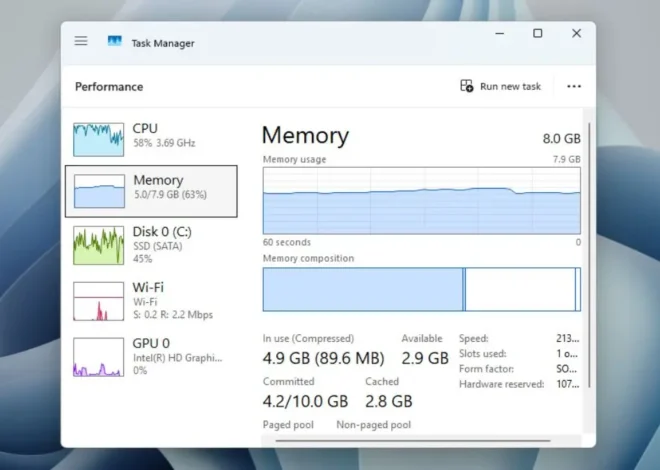660x470 pixels.
Task: Open Disk 0 (C:) performance entry
Action: [152, 245]
